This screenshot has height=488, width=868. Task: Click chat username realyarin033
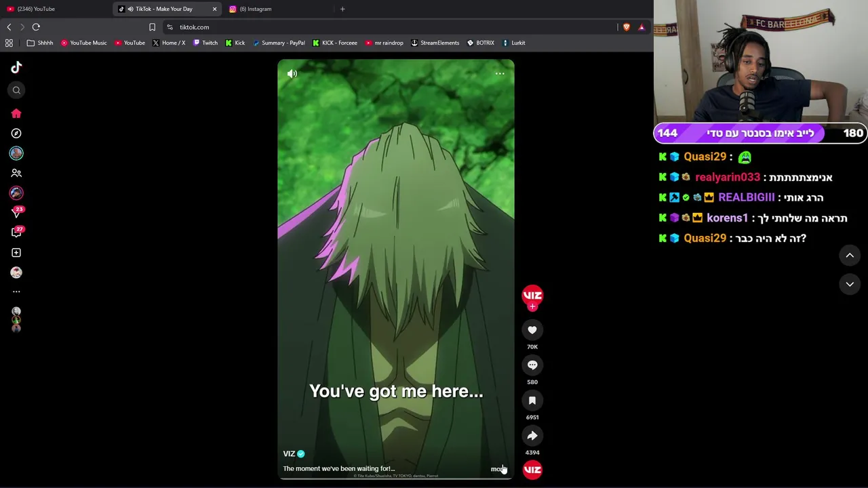(x=728, y=178)
